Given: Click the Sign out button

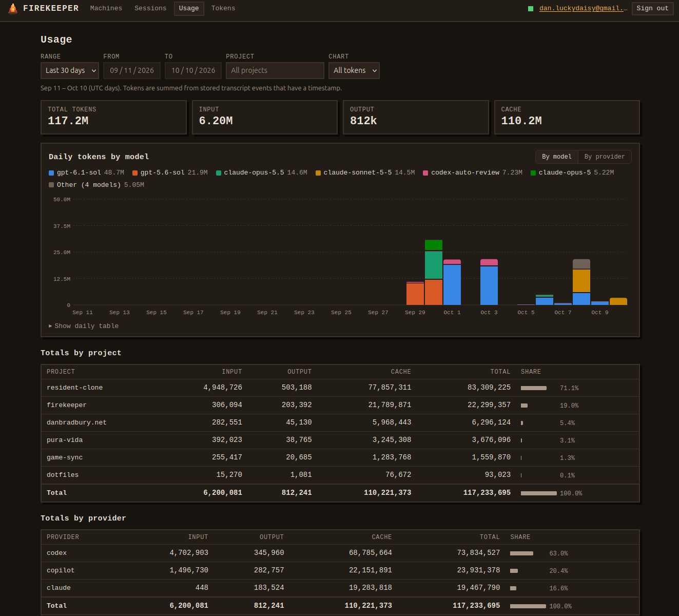Looking at the screenshot, I should coord(652,8).
